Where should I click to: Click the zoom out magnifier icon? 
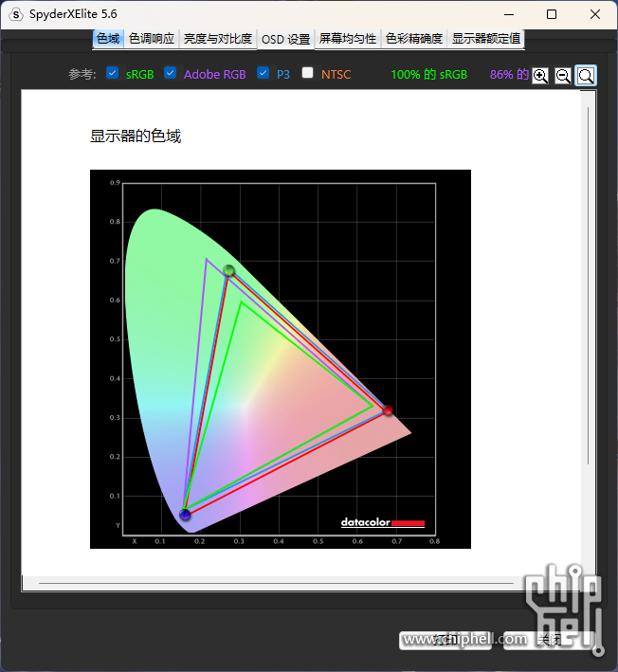click(563, 76)
